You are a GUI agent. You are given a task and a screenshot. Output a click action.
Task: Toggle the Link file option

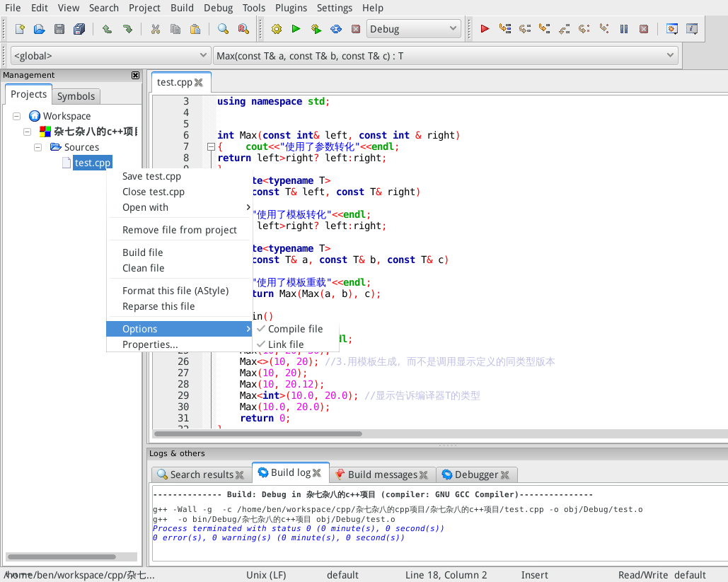click(295, 344)
